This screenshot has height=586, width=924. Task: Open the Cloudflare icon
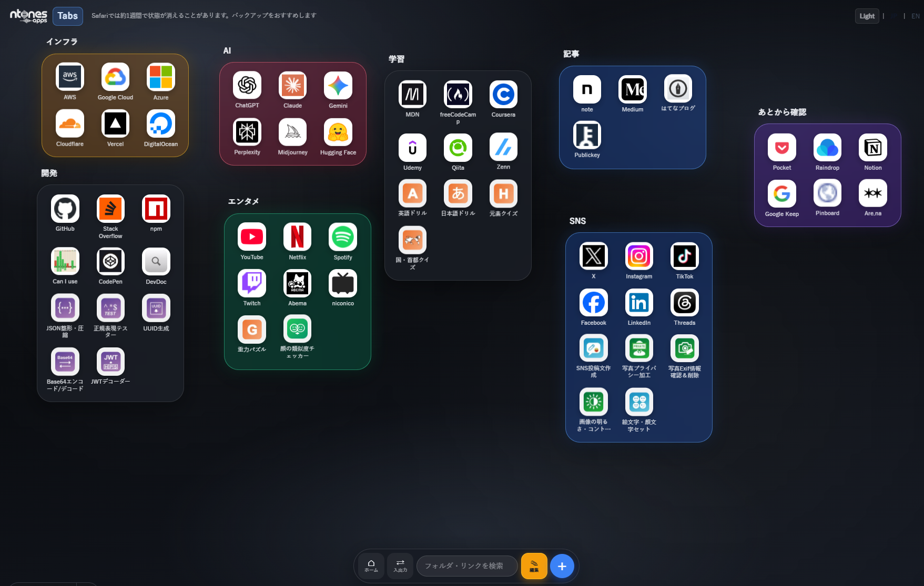[70, 124]
